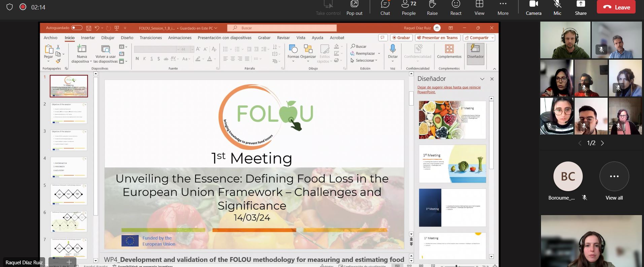Open the More actions menu in Teams
Viewport: 644px width, 267px height.
pos(503,8)
